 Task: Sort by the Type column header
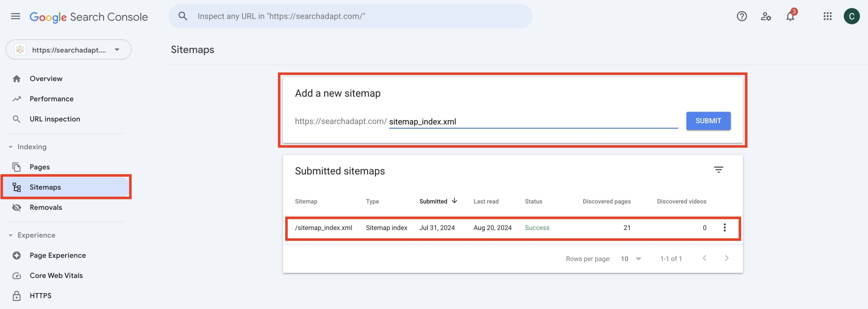[372, 201]
